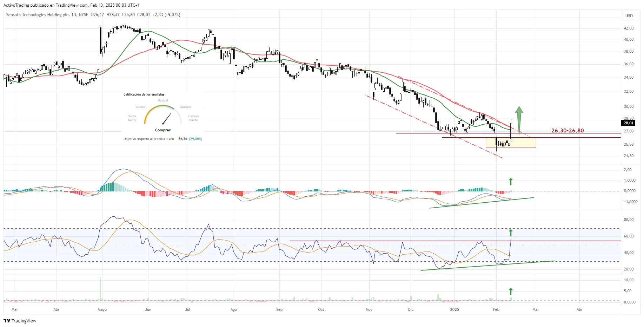Viewport: 644px width, 327px height.
Task: Click the small green arrow in MACD panel
Action: coord(511,182)
